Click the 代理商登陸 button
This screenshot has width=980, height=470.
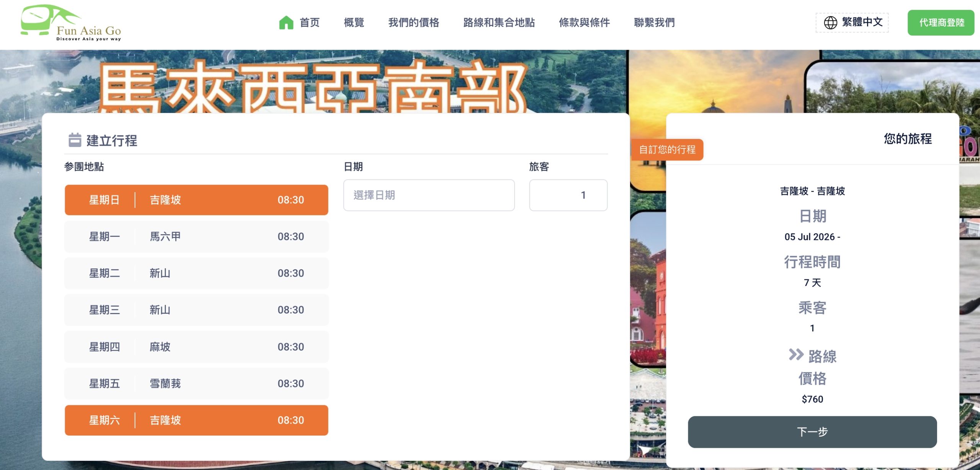[941, 23]
